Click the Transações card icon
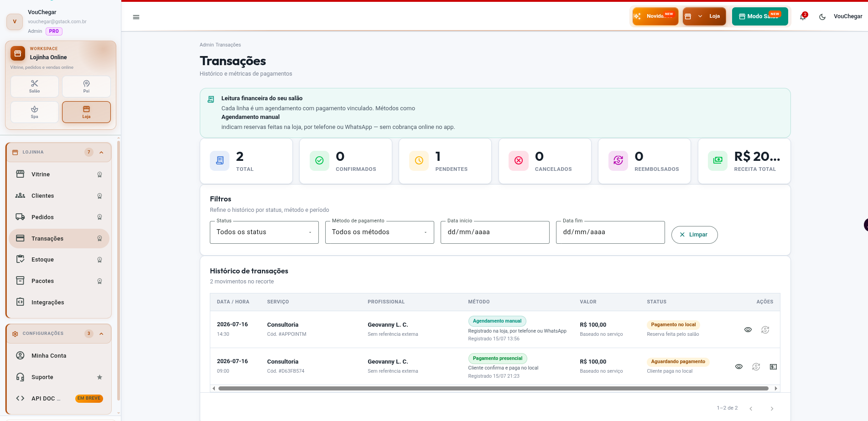868x421 pixels. coord(20,238)
